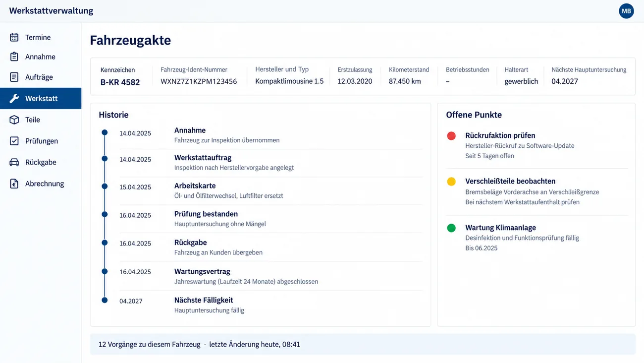Click the Hauptuntersuchung value 04.2027 in header
Image resolution: width=644 pixels, height=363 pixels.
pyautogui.click(x=565, y=81)
